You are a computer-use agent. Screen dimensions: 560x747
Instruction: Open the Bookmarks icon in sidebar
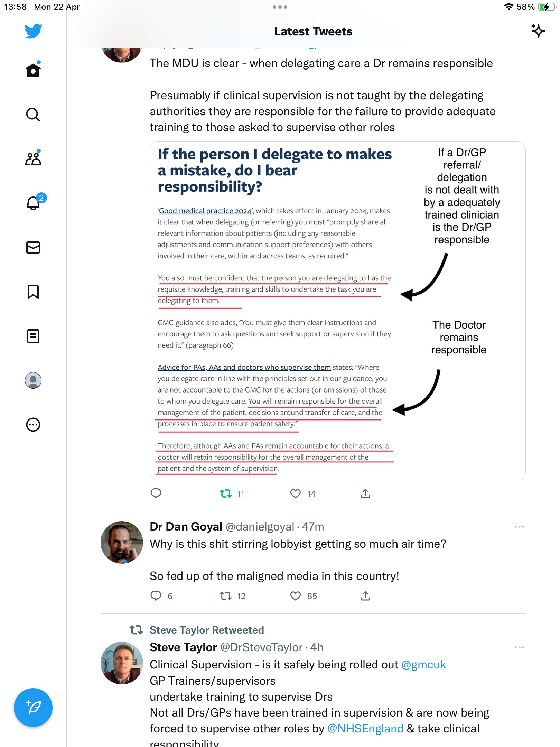[x=33, y=292]
